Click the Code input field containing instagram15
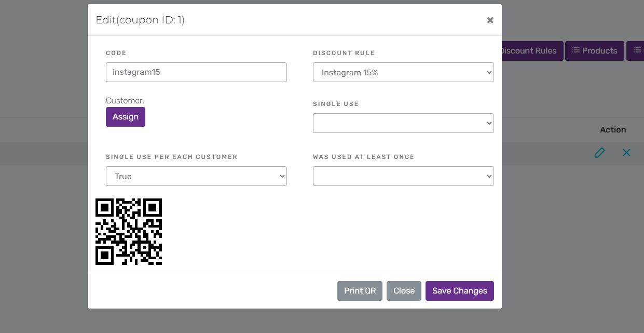This screenshot has width=644, height=333. coord(196,72)
